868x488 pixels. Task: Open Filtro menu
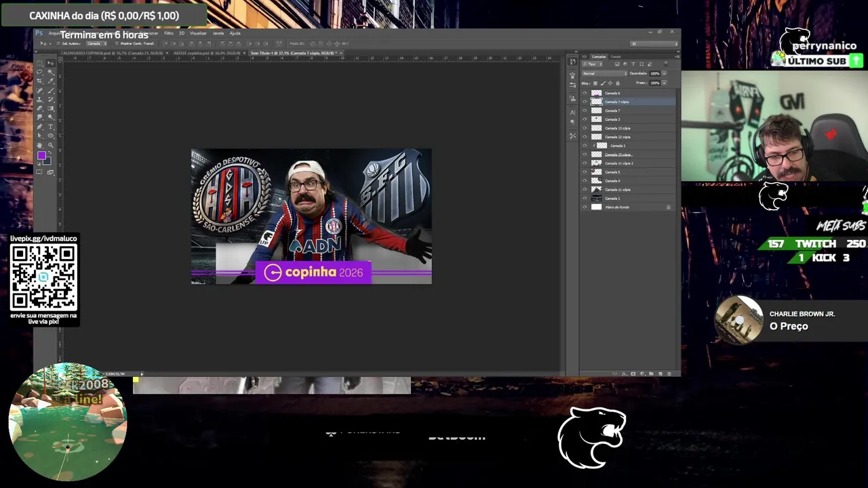pos(169,33)
